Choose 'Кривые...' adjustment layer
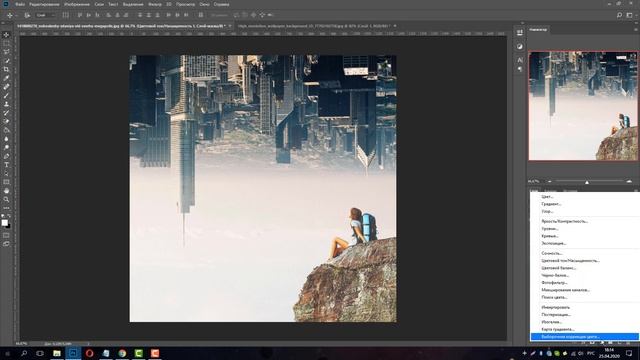640x360 pixels. point(584,236)
